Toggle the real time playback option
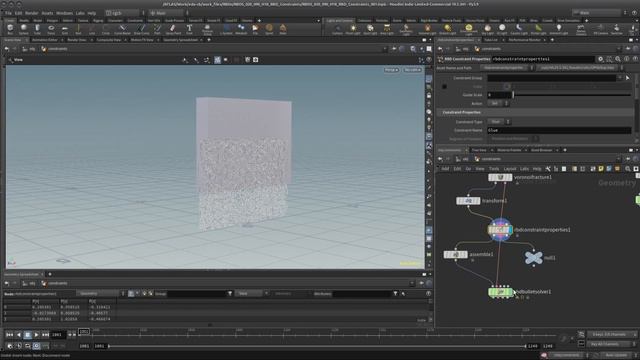Image resolution: width=640 pixels, height=360 pixels. (36, 346)
